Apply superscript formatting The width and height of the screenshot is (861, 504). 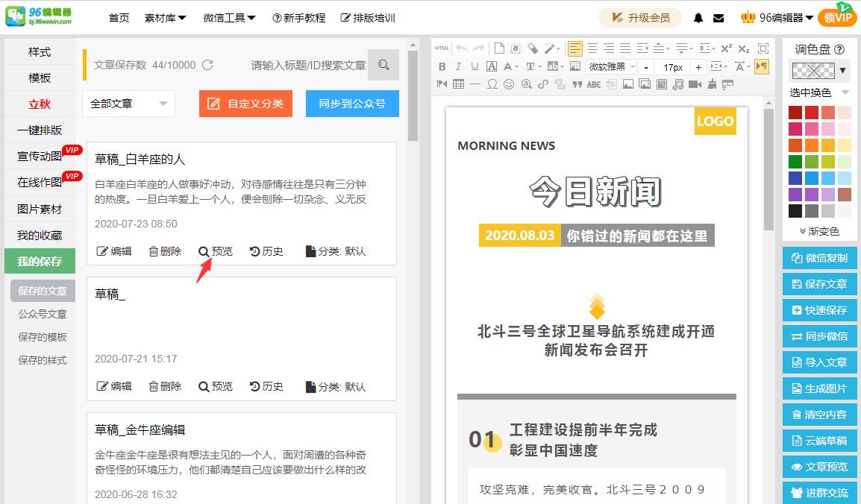point(725,47)
